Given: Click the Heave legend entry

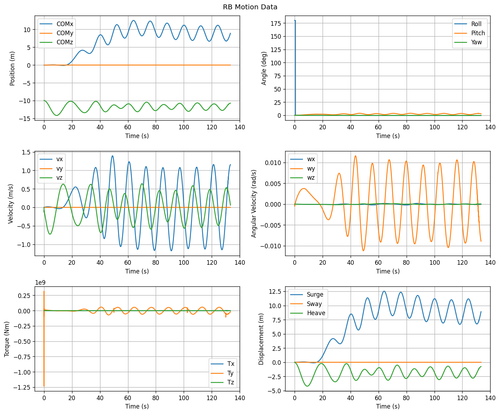Looking at the screenshot, I should [308, 313].
